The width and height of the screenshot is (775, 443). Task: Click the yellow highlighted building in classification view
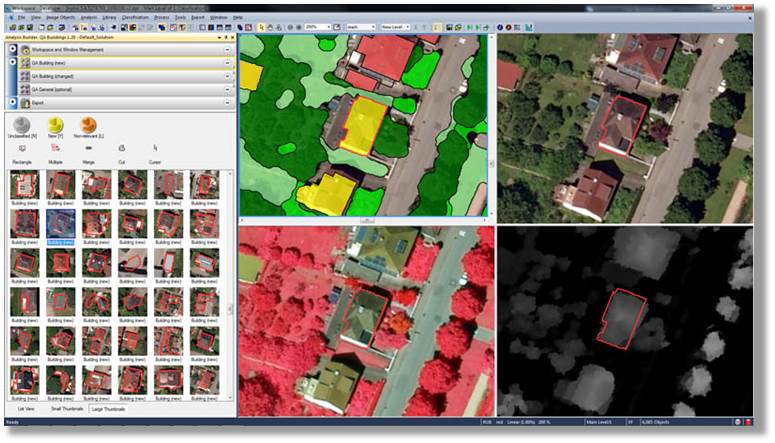(x=363, y=125)
